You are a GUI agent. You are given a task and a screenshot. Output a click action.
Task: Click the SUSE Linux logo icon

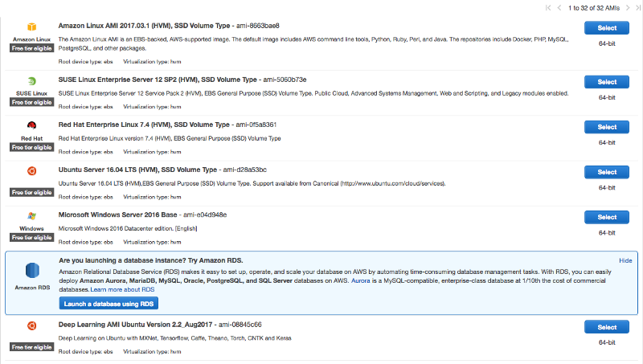coord(31,81)
